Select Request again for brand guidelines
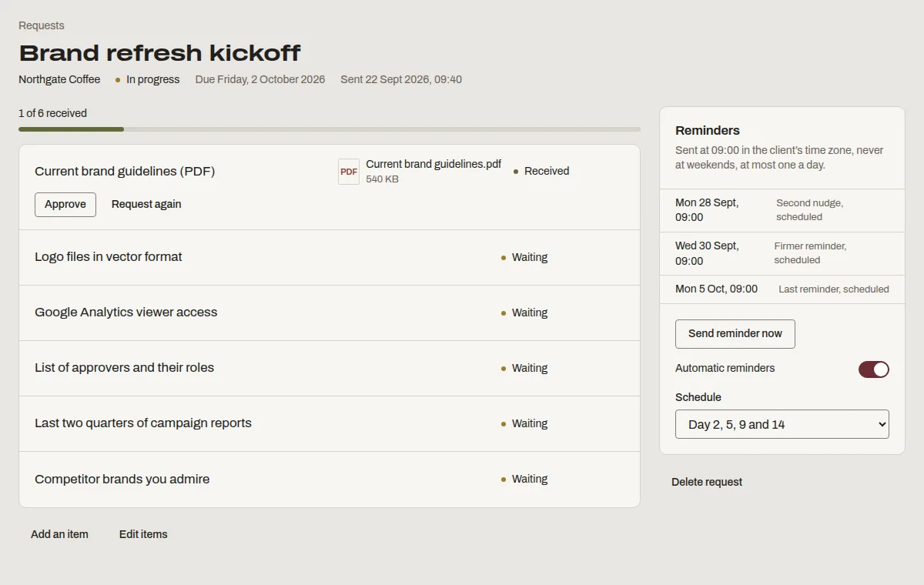924x585 pixels. tap(146, 205)
